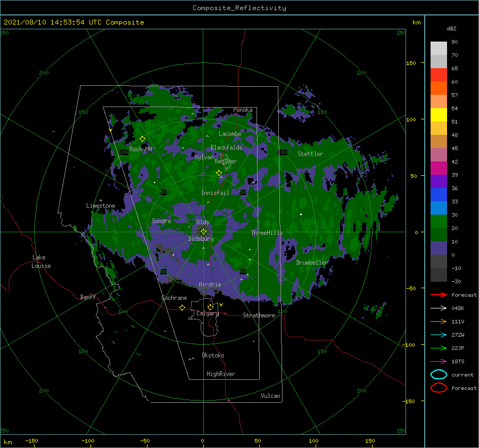Click the red forecast ellipse icon

click(x=439, y=388)
